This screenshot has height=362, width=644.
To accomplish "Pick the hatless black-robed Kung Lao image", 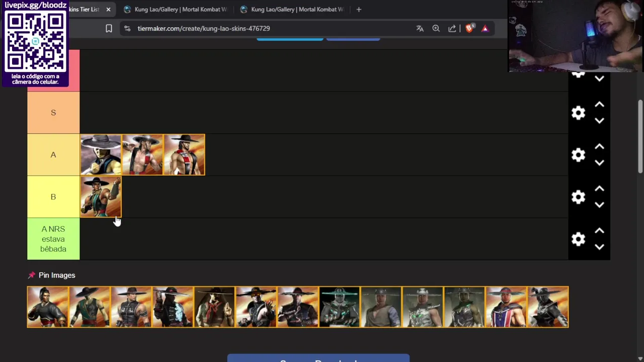I will tap(48, 307).
